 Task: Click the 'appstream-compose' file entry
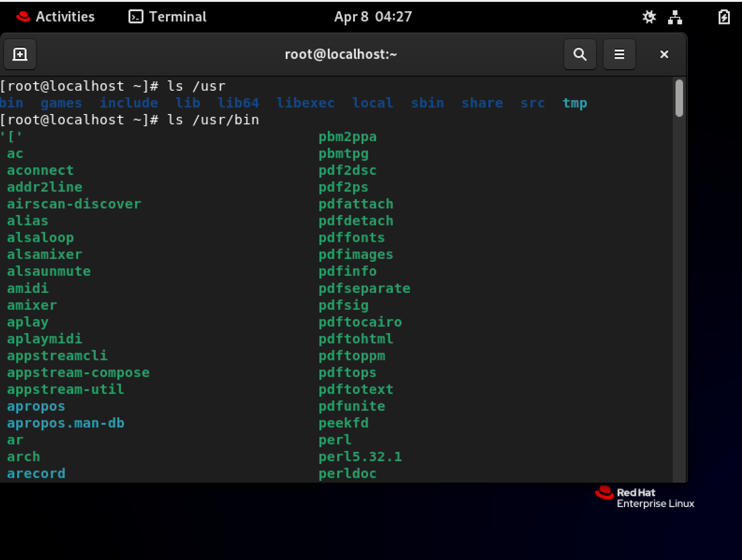tap(79, 373)
